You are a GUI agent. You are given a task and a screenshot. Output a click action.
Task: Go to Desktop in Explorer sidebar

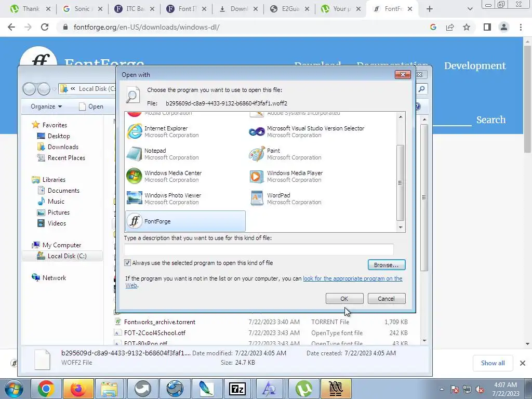(x=54, y=136)
